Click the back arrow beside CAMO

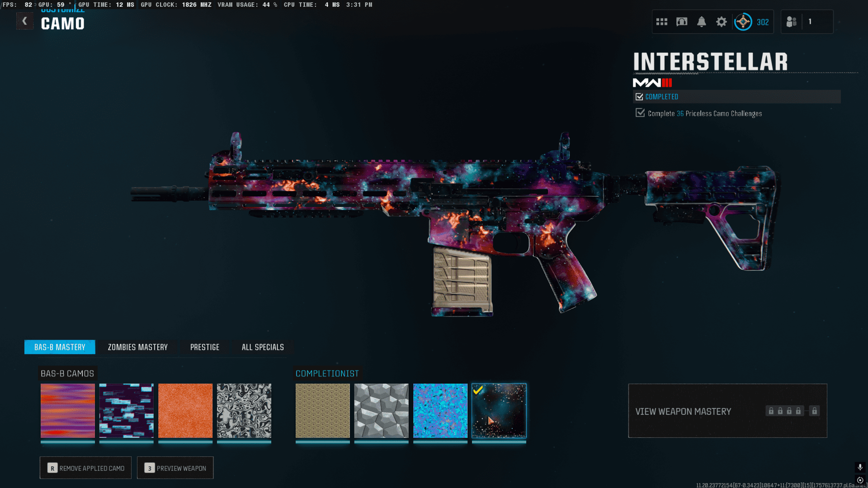pos(25,21)
